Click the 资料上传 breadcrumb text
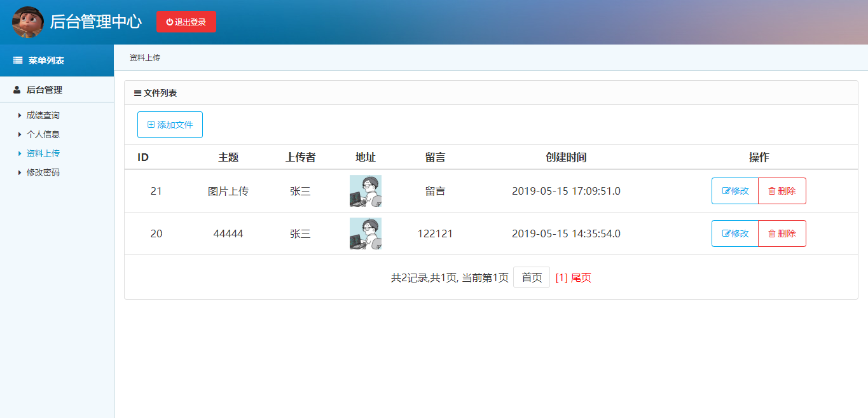 tap(145, 57)
